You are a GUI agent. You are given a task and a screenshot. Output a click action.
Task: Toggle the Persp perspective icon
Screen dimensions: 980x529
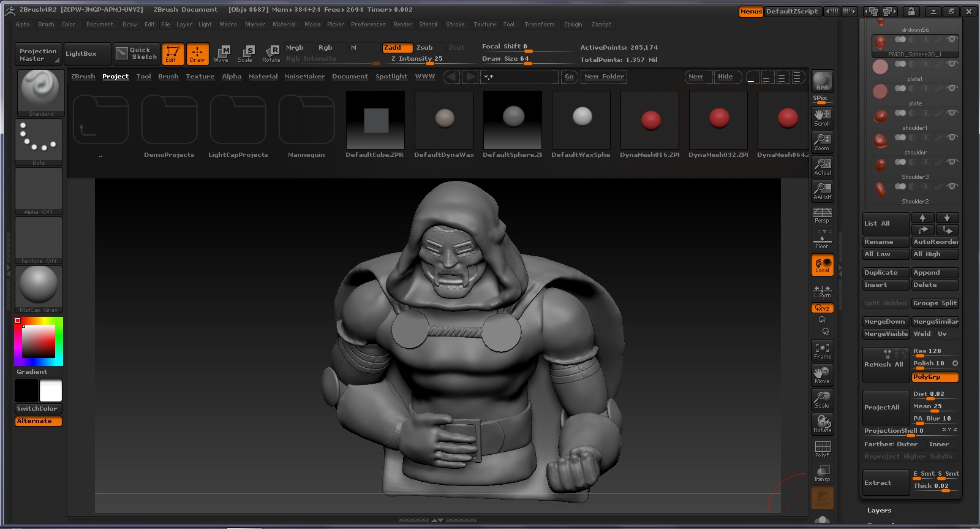coord(822,215)
